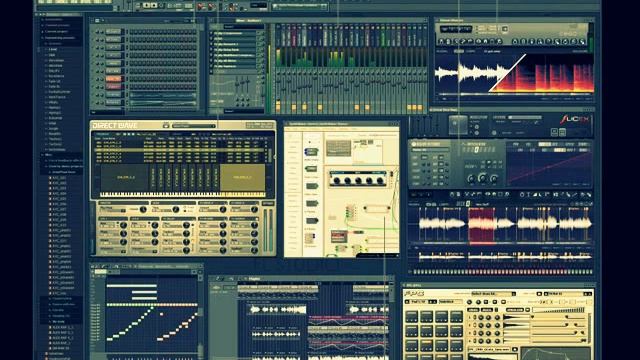Select the large dark zone in DirectWave's mapping
The height and width of the screenshot is (360, 640).
tap(125, 178)
